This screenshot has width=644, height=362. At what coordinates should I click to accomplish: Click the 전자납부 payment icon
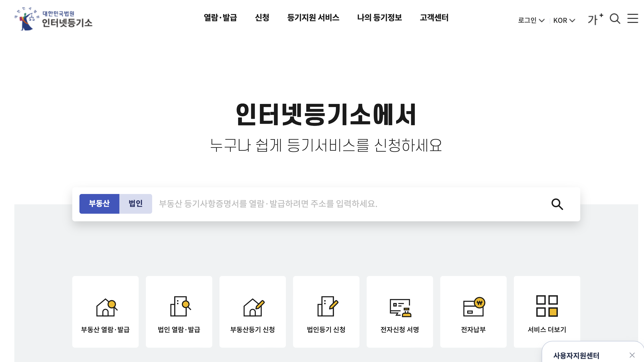(474, 307)
